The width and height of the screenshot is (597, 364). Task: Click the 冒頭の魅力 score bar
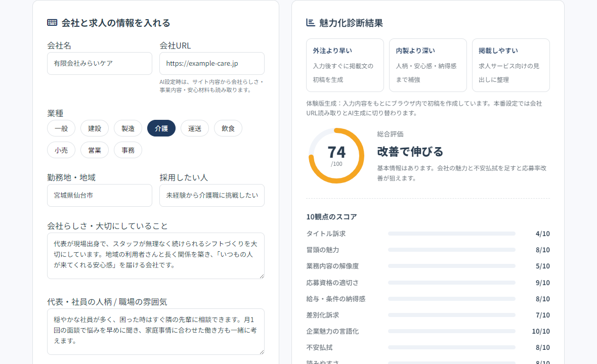(x=452, y=250)
